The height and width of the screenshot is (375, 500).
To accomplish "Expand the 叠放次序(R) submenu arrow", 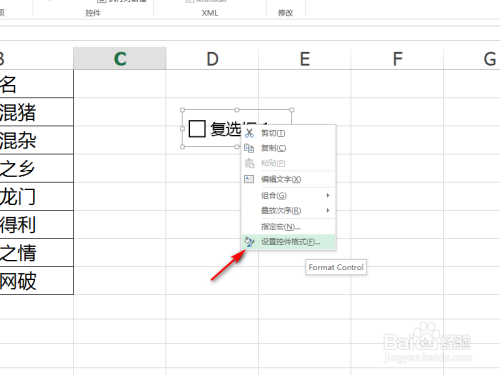I will click(328, 210).
